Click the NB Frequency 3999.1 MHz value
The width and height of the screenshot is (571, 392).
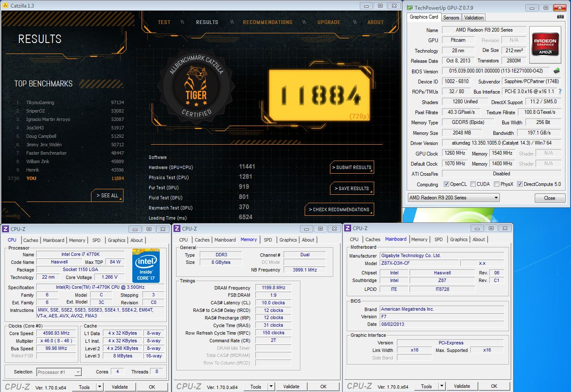point(305,270)
